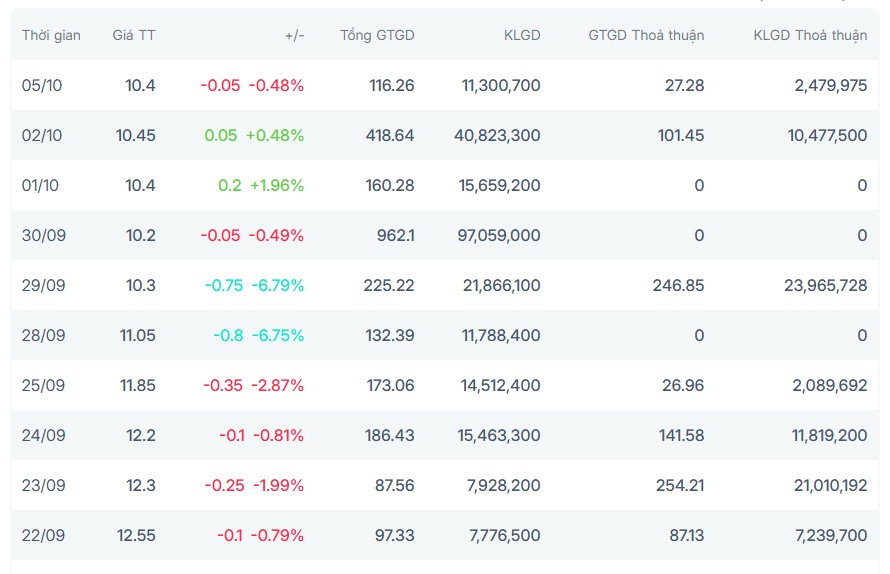Click negotiated value 246.85
Screen dimensions: 890x574
[x=678, y=285]
